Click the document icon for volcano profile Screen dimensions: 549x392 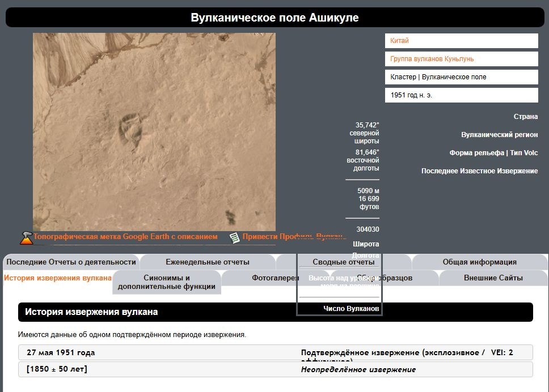coord(234,237)
